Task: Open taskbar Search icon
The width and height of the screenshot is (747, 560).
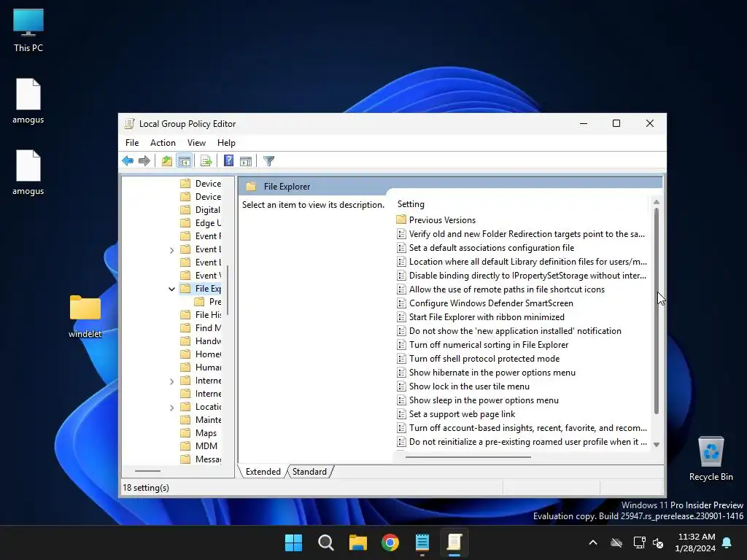Action: (326, 542)
